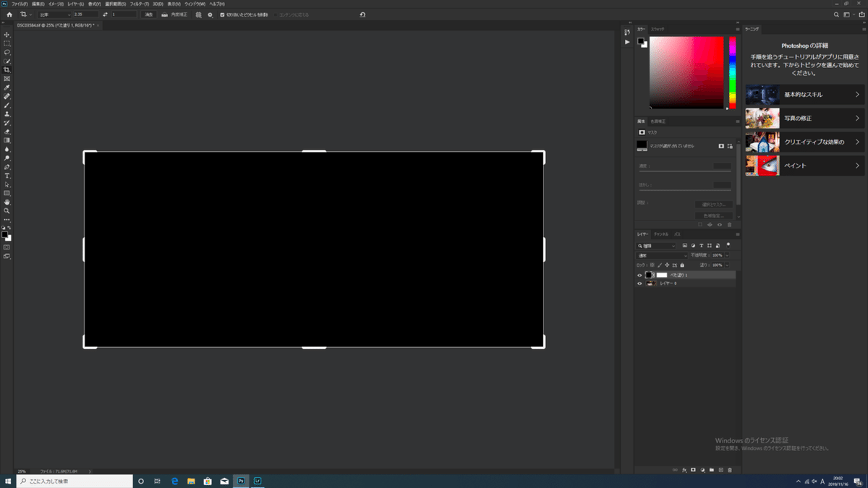Create a new layer icon
The height and width of the screenshot is (488, 868).
[720, 470]
